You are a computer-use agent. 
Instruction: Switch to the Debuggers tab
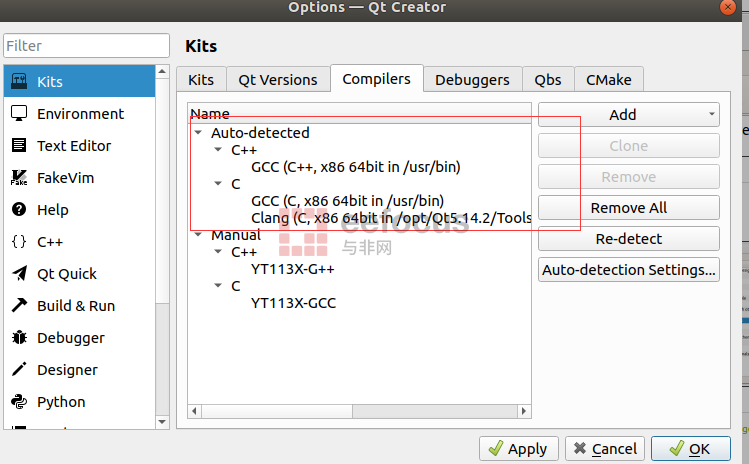472,80
